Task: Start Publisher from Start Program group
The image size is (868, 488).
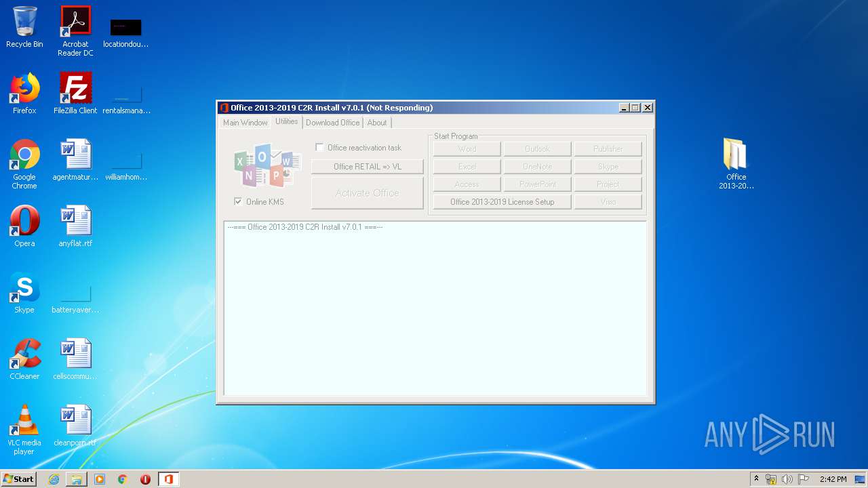Action: [608, 149]
